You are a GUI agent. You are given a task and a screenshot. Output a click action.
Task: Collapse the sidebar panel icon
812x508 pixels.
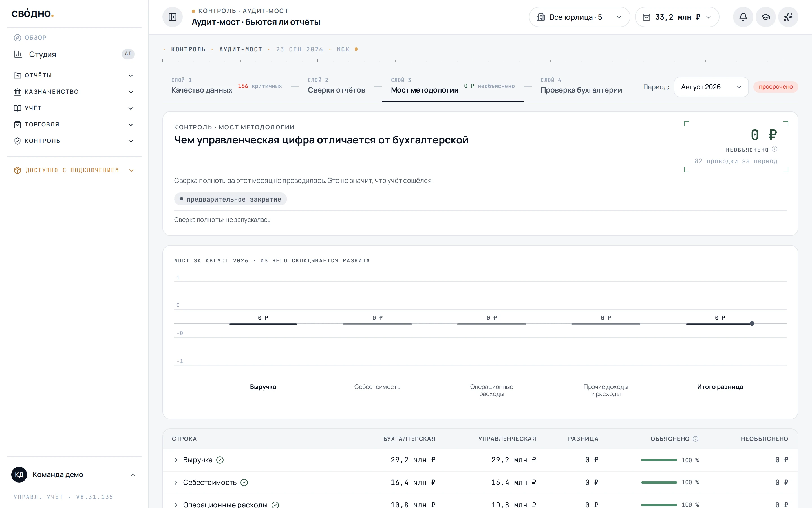pyautogui.click(x=173, y=17)
